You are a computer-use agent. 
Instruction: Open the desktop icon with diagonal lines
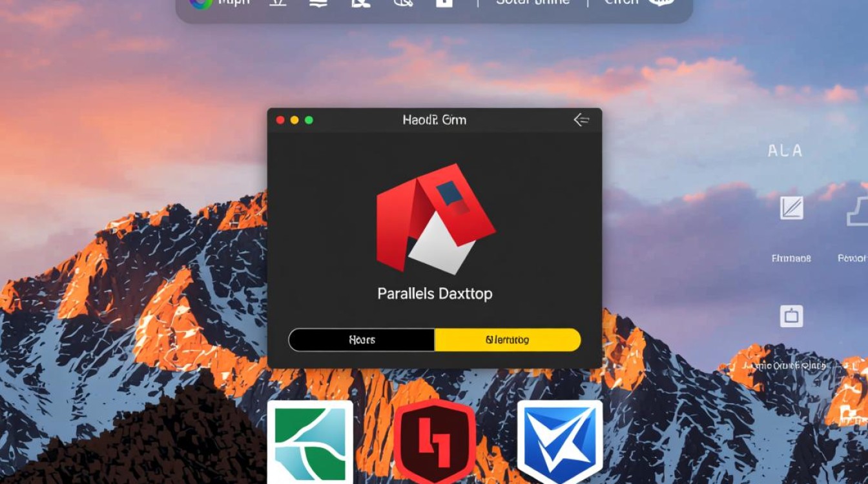[x=791, y=208]
